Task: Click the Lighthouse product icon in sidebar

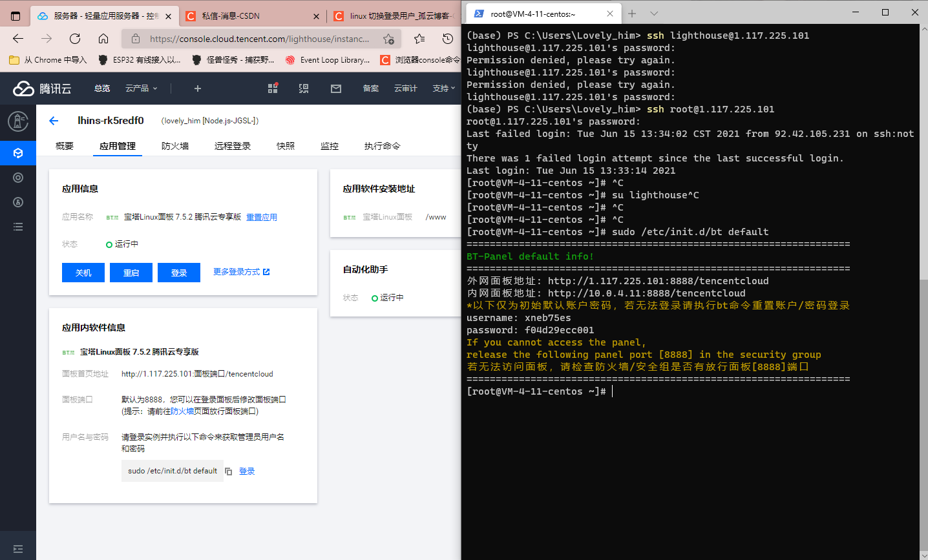Action: click(x=18, y=121)
